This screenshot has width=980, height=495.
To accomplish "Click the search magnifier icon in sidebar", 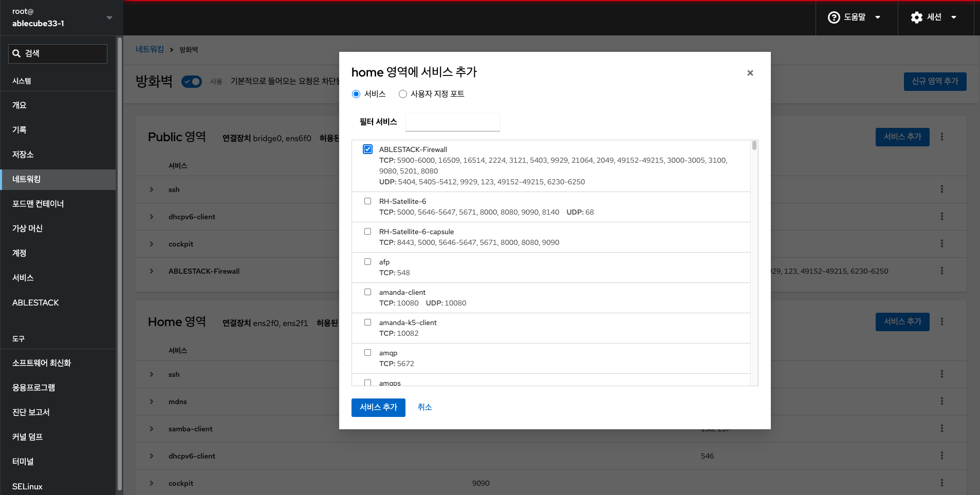I will 16,53.
